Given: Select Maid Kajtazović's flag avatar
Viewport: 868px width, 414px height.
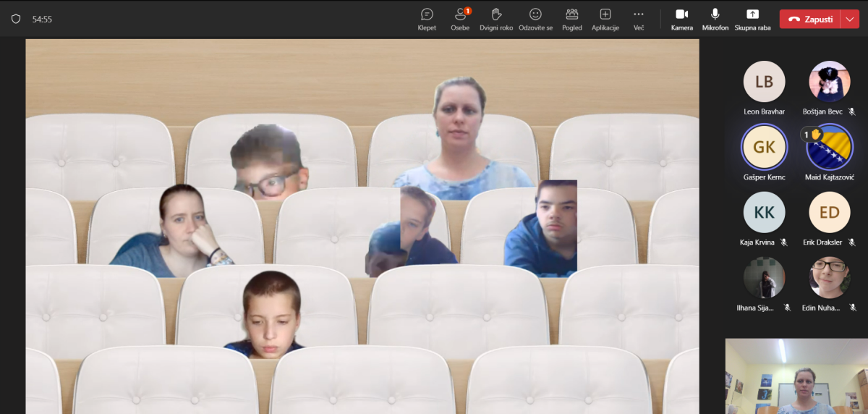Looking at the screenshot, I should click(829, 147).
